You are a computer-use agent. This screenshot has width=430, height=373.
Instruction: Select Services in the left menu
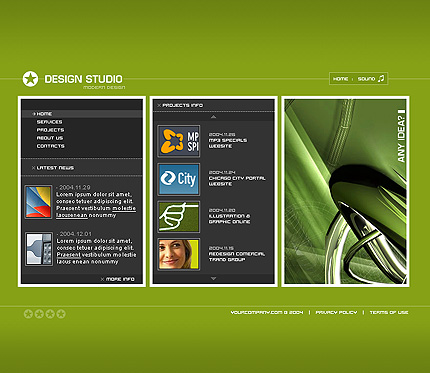[x=49, y=122]
